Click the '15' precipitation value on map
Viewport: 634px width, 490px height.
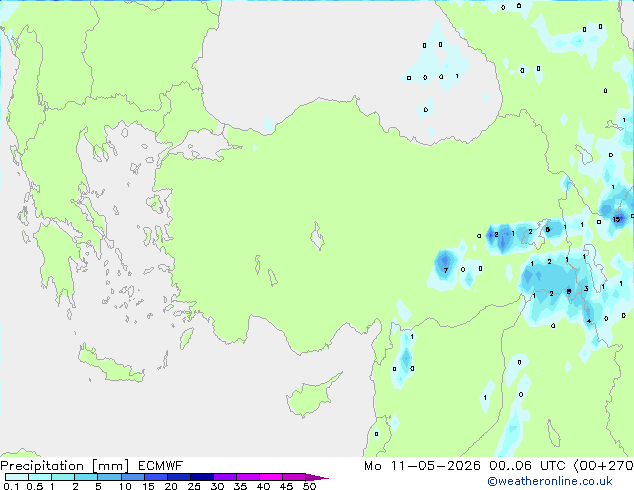click(x=616, y=220)
